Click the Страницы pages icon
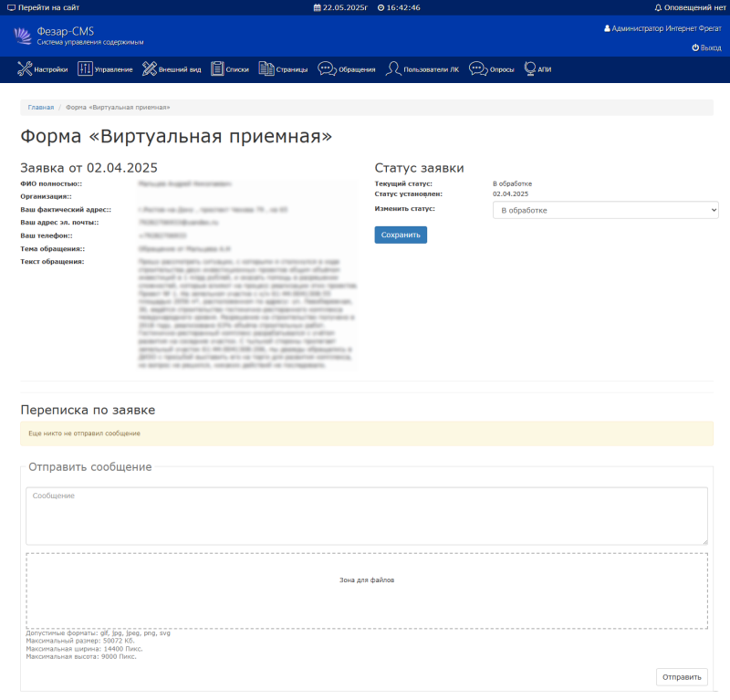 click(266, 69)
